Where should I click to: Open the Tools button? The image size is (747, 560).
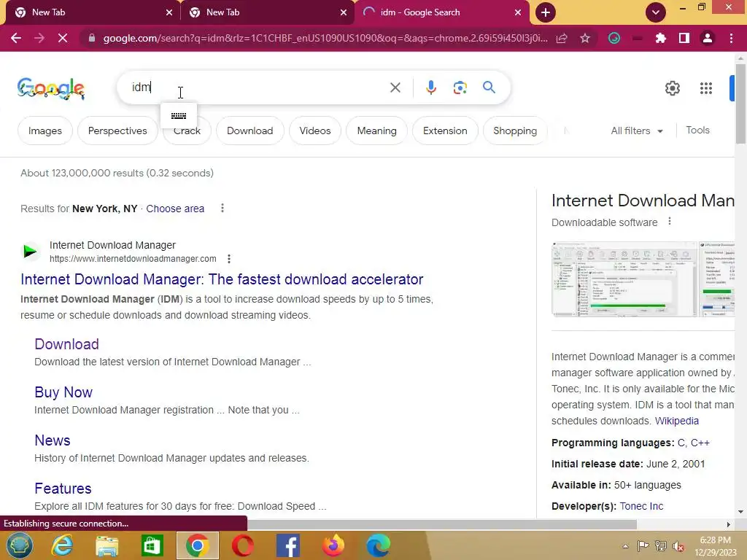697,130
